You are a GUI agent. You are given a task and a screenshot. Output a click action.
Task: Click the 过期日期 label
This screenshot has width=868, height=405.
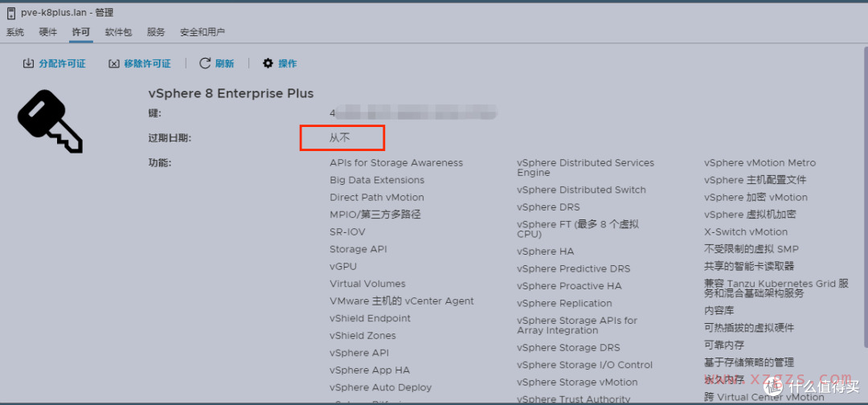170,138
